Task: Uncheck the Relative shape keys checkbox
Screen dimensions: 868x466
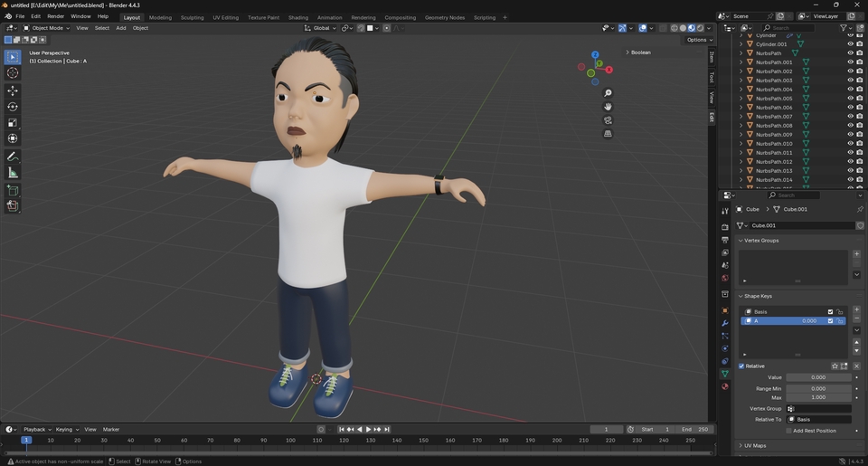Action: 742,366
